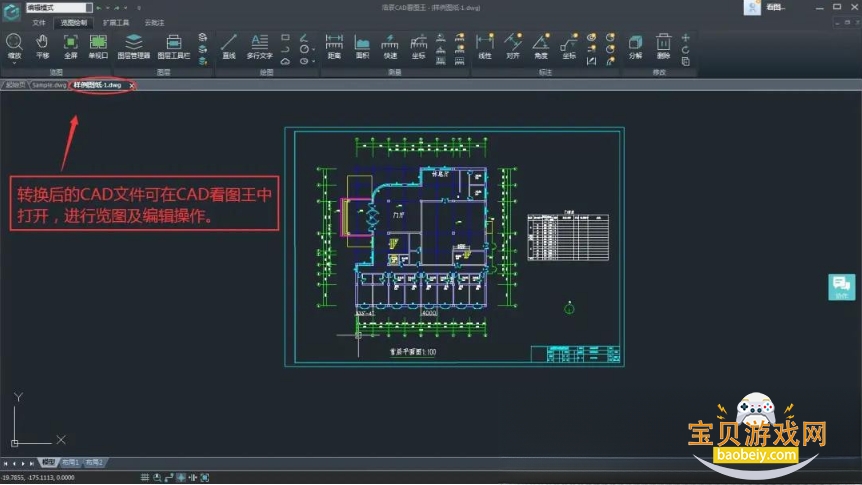Open the 文件 menu

coord(38,23)
